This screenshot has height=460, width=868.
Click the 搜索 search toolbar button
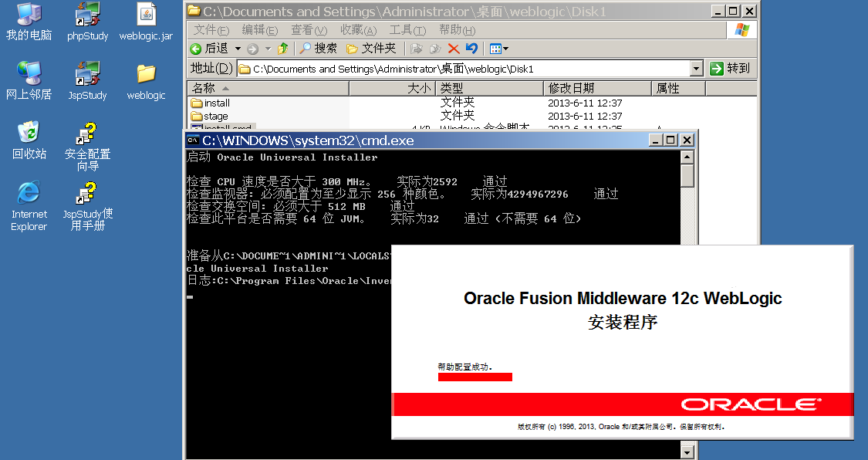pos(319,49)
